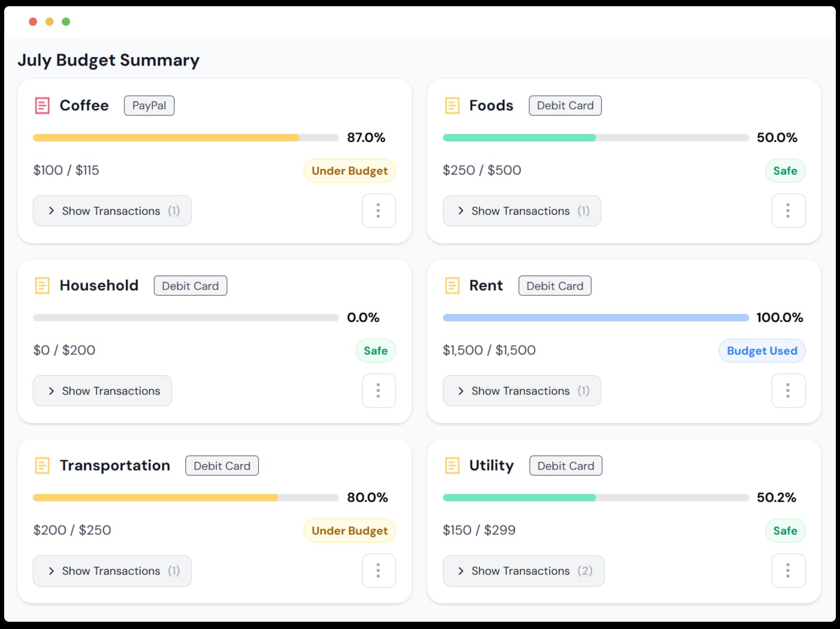Click the red receipt icon beside Coffee
Image resolution: width=840 pixels, height=629 pixels.
click(x=42, y=106)
